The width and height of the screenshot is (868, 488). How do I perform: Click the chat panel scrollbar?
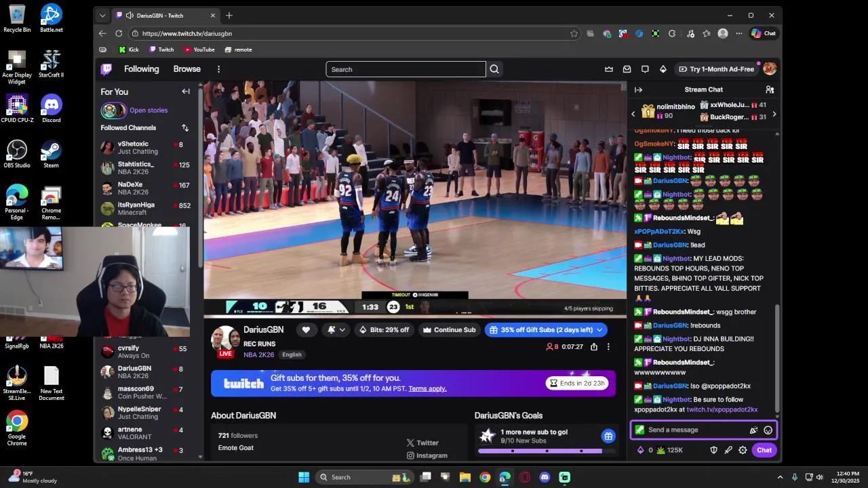777,358
